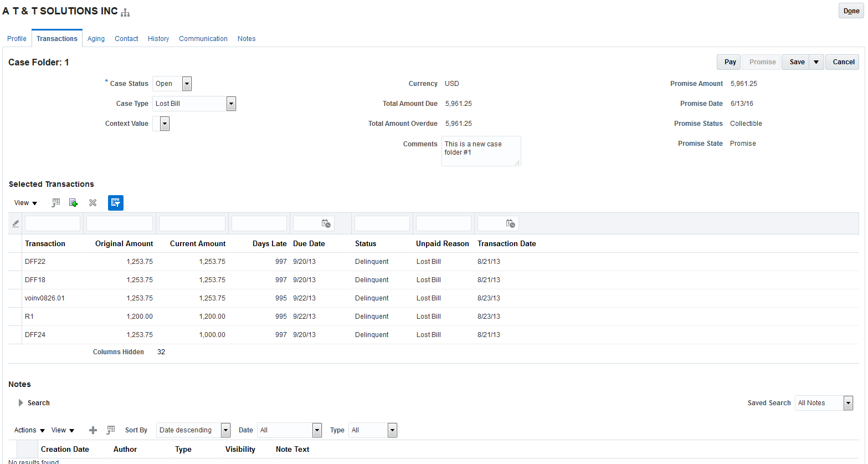The height and width of the screenshot is (464, 868).
Task: Select the Transactions tab
Action: pyautogui.click(x=57, y=39)
